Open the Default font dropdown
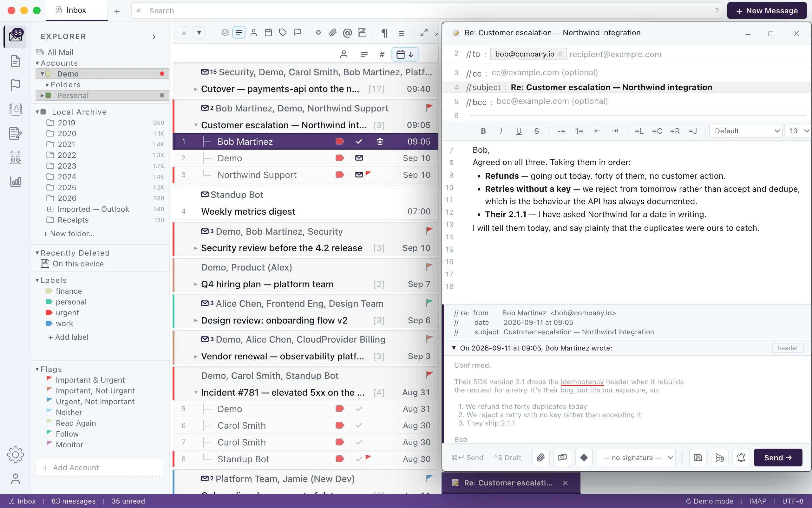 746,131
